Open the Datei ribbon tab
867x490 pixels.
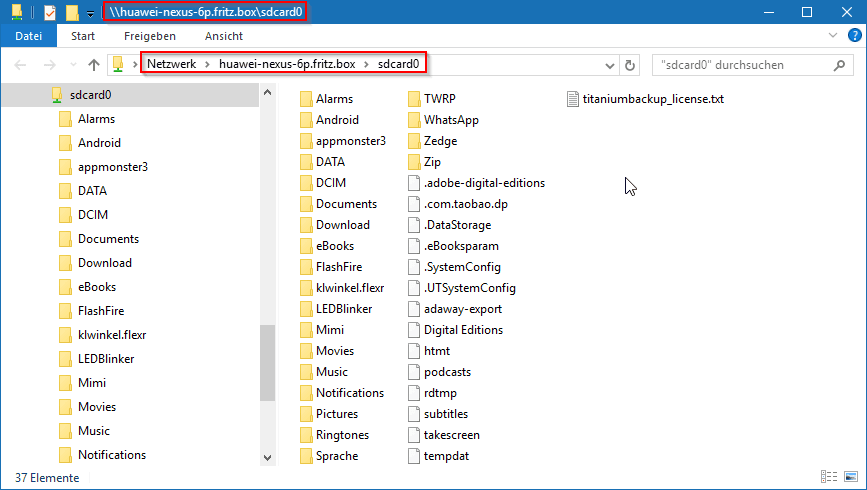point(29,36)
